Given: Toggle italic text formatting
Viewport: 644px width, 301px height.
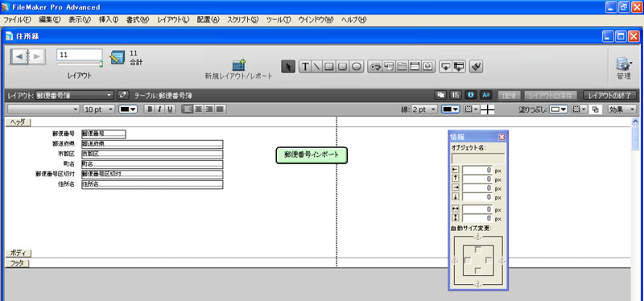Looking at the screenshot, I should (x=159, y=109).
